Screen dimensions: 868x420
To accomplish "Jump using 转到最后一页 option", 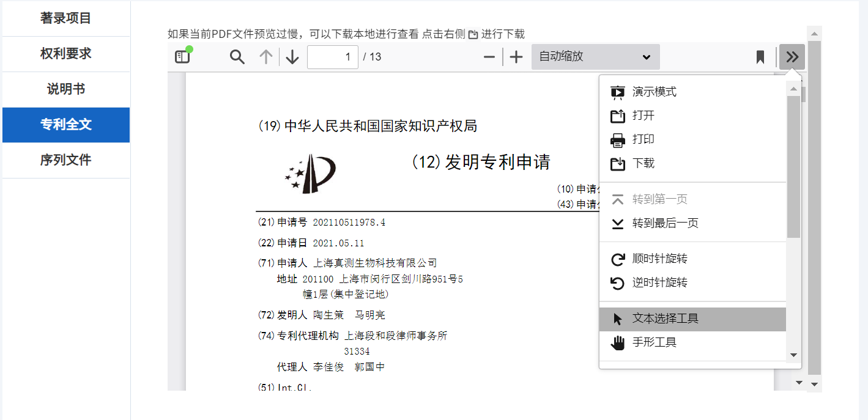I will 665,223.
